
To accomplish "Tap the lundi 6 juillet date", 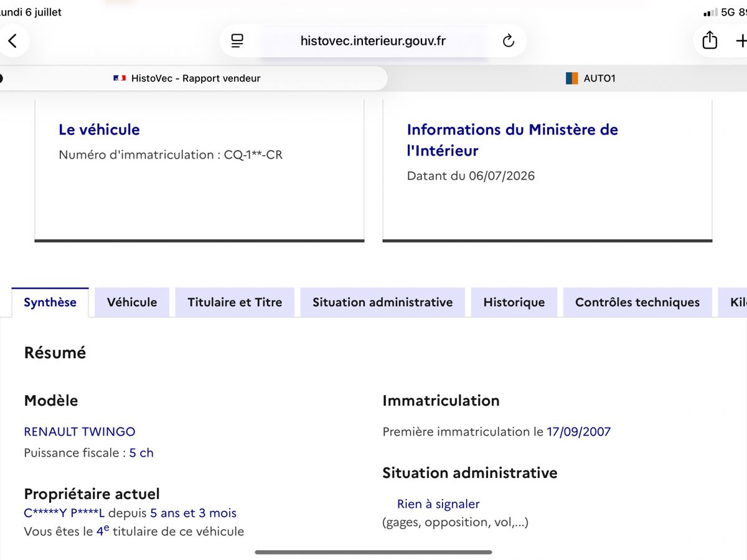I will click(x=31, y=12).
